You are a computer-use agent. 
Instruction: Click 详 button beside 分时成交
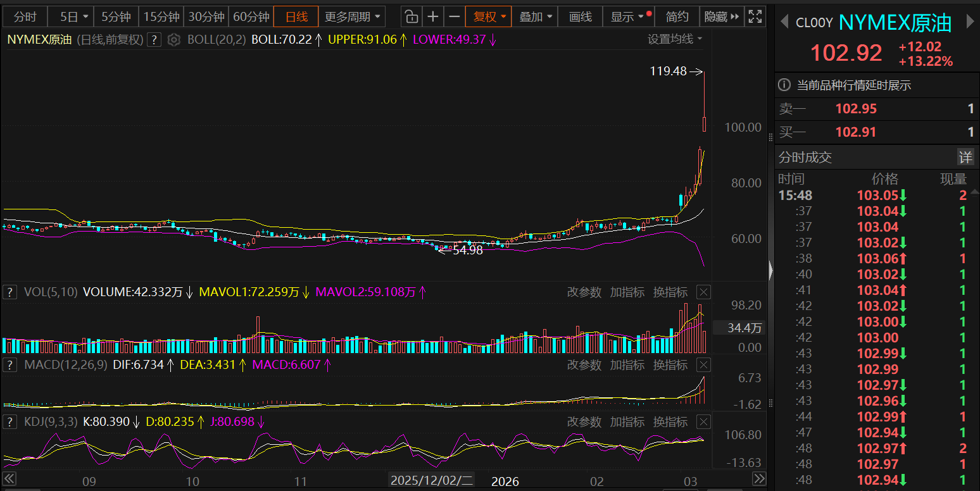pyautogui.click(x=965, y=157)
